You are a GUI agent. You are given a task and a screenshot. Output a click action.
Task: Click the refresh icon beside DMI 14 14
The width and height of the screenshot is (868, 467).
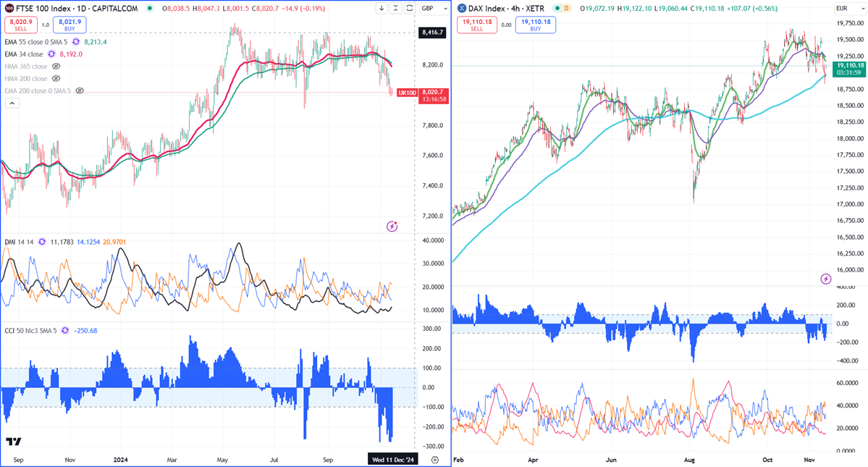pyautogui.click(x=42, y=243)
